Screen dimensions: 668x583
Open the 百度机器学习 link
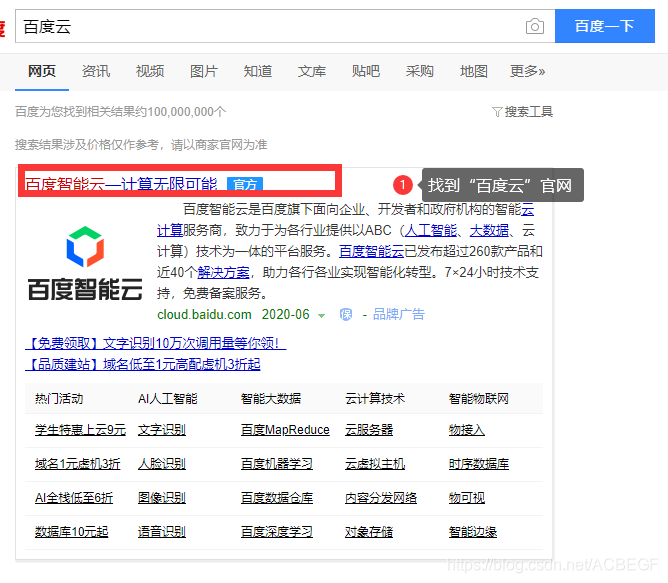click(x=277, y=464)
